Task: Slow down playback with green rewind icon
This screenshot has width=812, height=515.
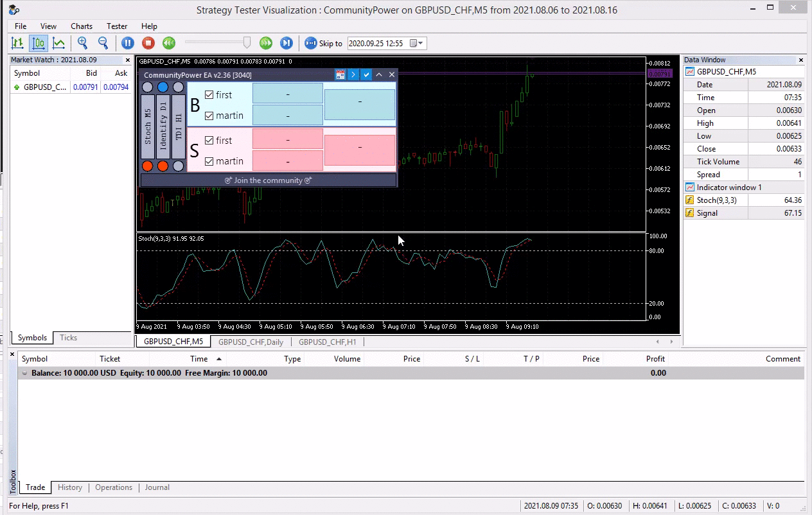Action: (169, 43)
